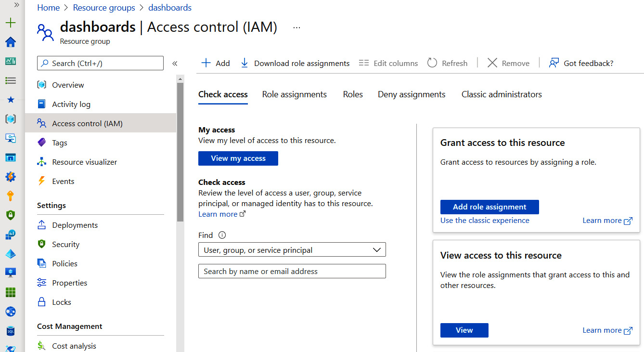This screenshot has height=352, width=644.
Task: Refresh the access control page
Action: point(447,63)
